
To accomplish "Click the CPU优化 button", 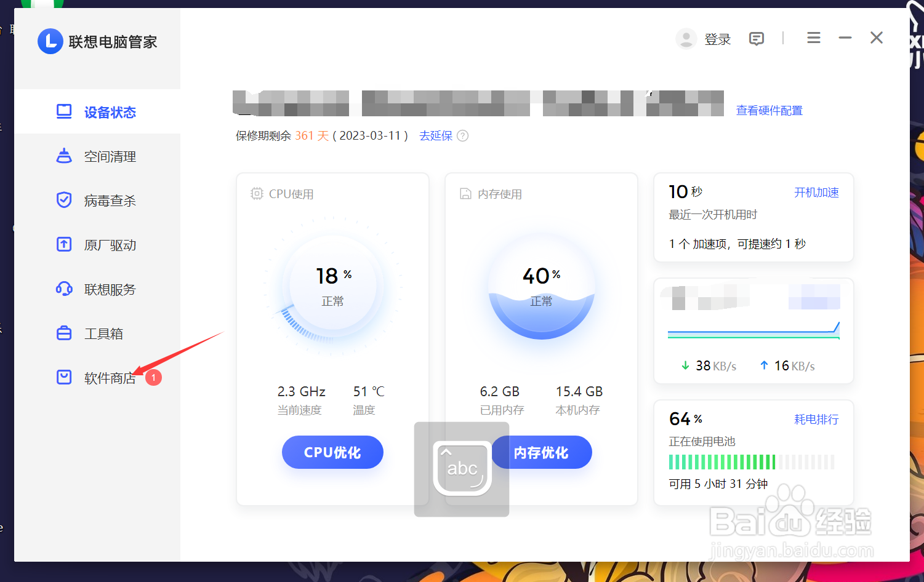I will 332,452.
